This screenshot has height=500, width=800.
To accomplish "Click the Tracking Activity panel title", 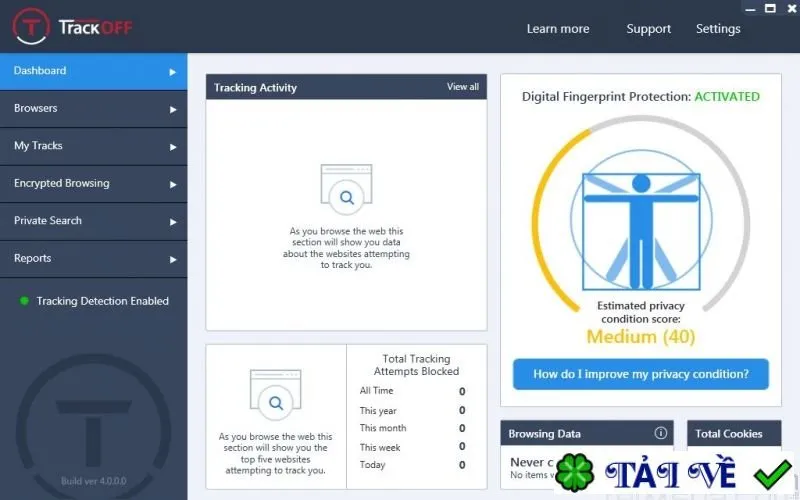I will coord(255,88).
